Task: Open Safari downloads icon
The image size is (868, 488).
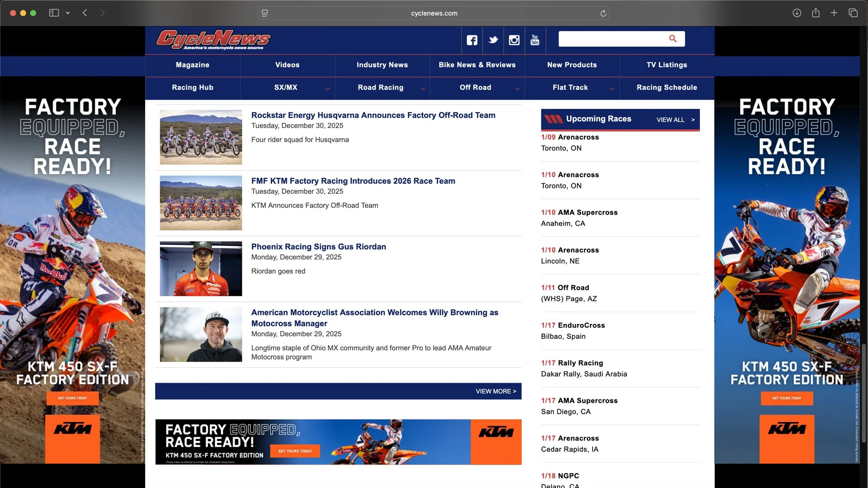Action: [797, 13]
